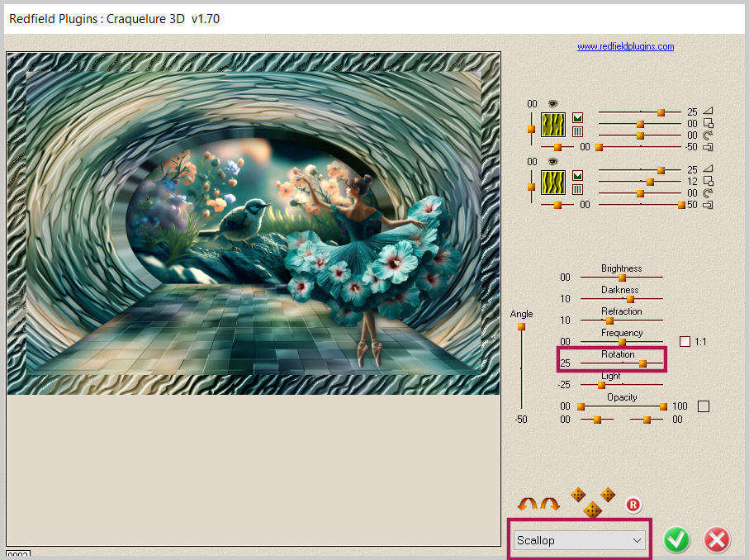Screen dimensions: 749x560
Task: Click the upper-right random dice icon
Action: [608, 495]
